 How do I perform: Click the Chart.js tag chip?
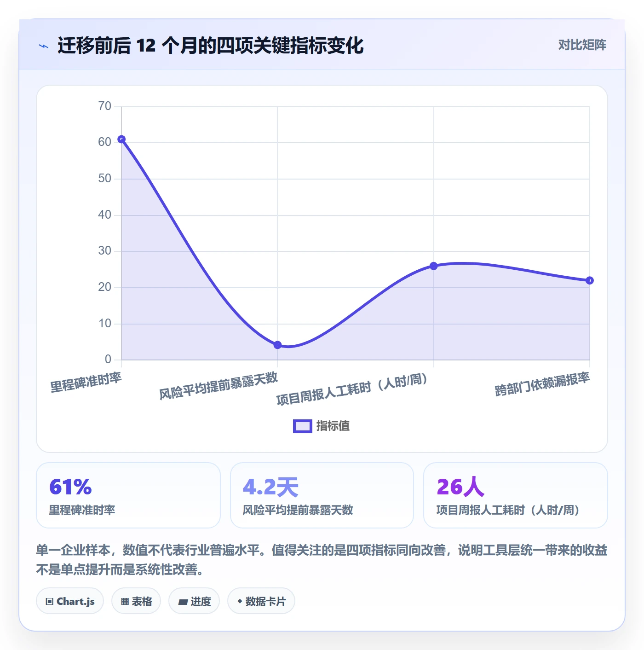click(70, 601)
